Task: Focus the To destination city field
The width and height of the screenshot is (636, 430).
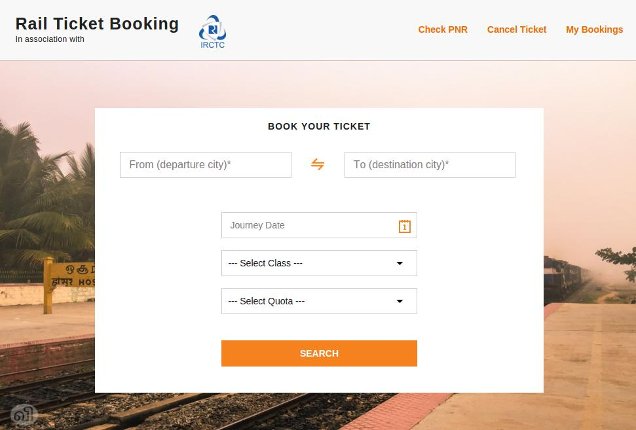Action: point(429,165)
